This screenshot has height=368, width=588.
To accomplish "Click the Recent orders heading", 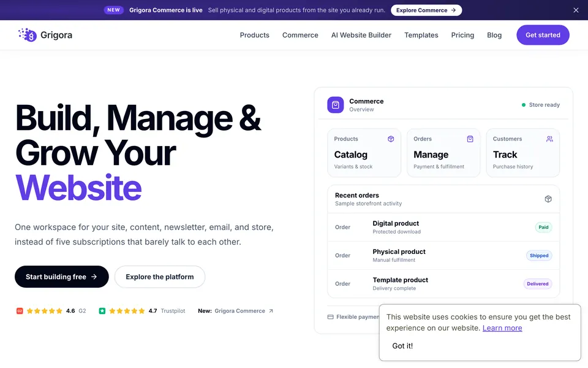I will [357, 195].
